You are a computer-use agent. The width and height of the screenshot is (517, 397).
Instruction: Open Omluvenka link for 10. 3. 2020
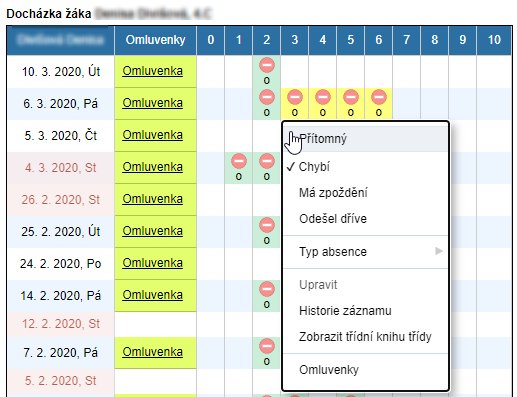click(153, 71)
